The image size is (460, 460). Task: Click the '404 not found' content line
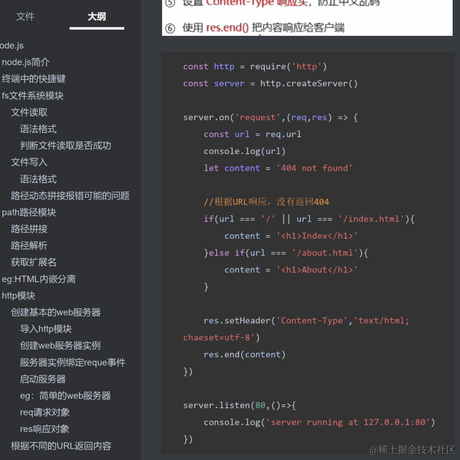pos(278,168)
